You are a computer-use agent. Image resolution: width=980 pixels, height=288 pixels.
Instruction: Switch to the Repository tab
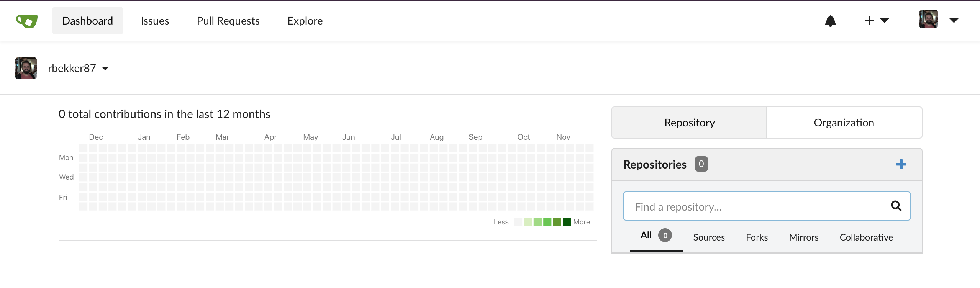click(689, 123)
